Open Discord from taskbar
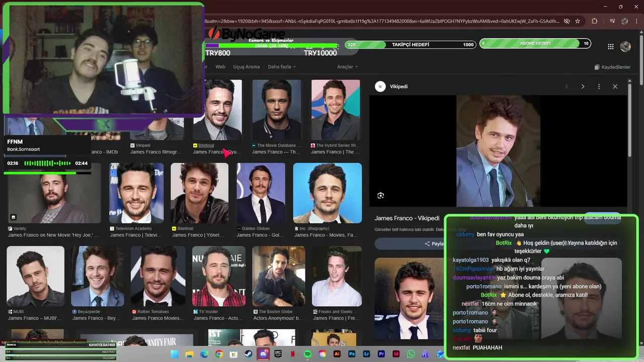The image size is (644, 362). (x=263, y=354)
